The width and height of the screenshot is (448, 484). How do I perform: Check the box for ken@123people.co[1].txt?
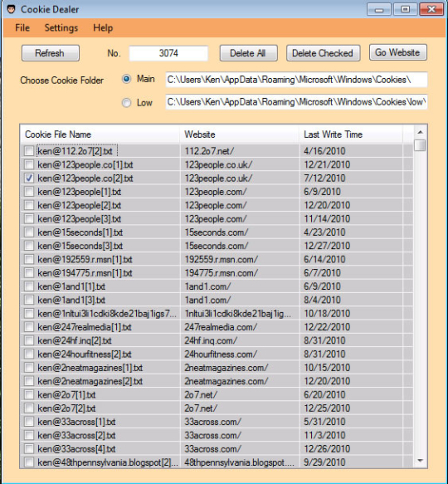[29, 164]
